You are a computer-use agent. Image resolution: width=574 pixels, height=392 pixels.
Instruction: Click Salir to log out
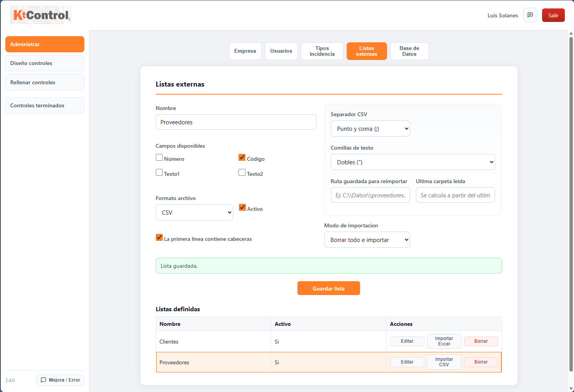pos(553,15)
